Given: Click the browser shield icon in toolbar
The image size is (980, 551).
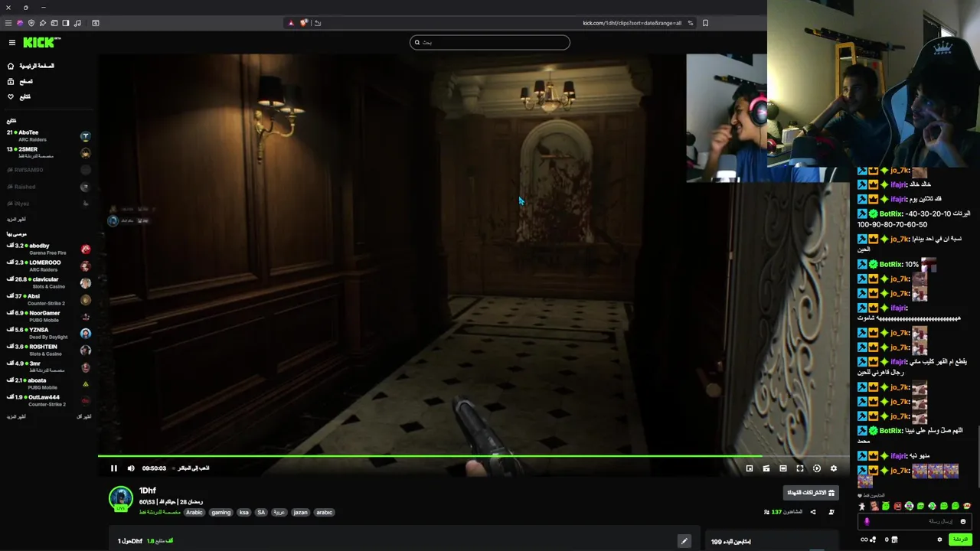Looking at the screenshot, I should 31,23.
